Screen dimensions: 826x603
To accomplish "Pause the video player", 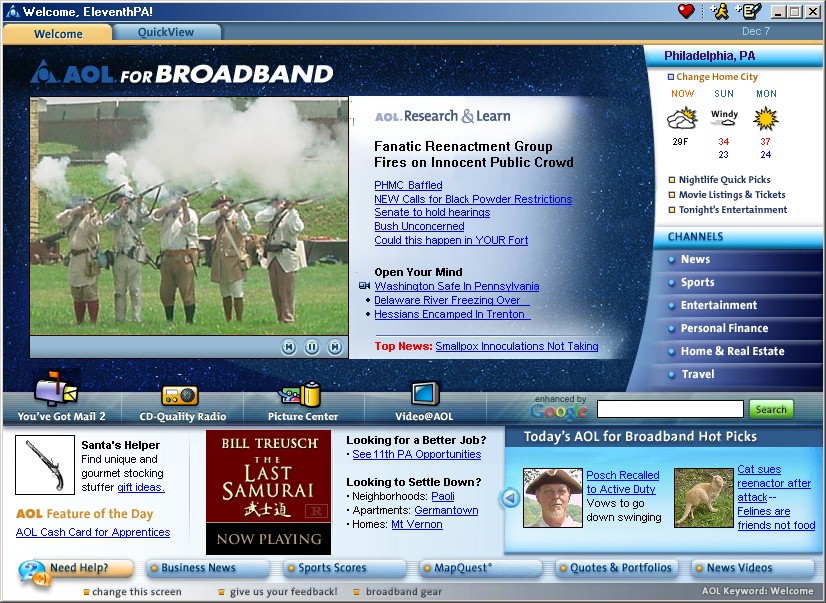I will (x=312, y=348).
